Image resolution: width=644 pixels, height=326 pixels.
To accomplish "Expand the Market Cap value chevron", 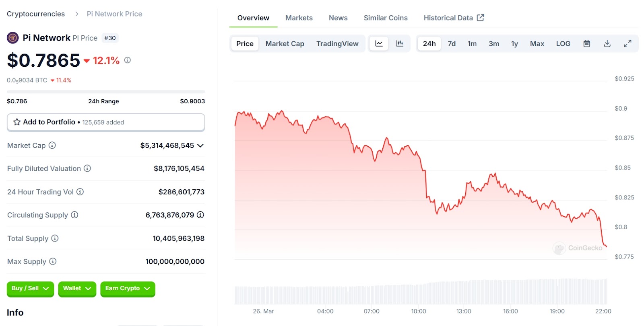I will [x=200, y=146].
